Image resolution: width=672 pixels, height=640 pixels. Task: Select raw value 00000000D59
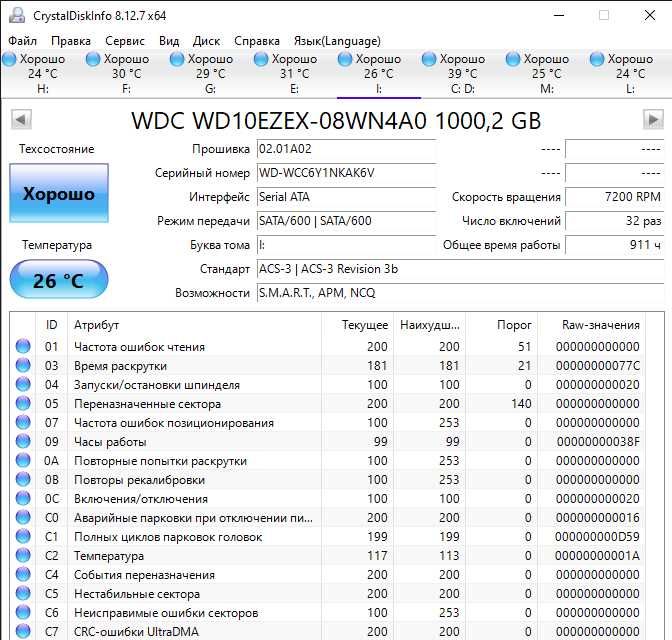(597, 537)
